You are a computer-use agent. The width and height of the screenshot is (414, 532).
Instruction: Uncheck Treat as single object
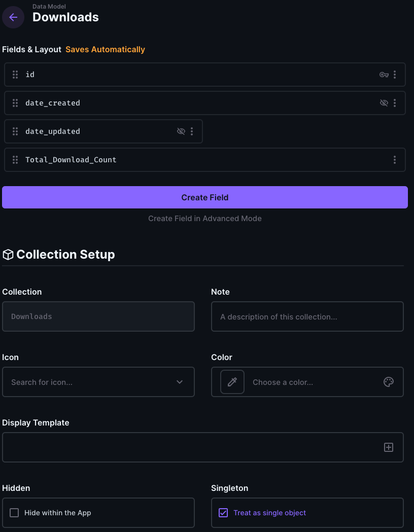coord(223,512)
